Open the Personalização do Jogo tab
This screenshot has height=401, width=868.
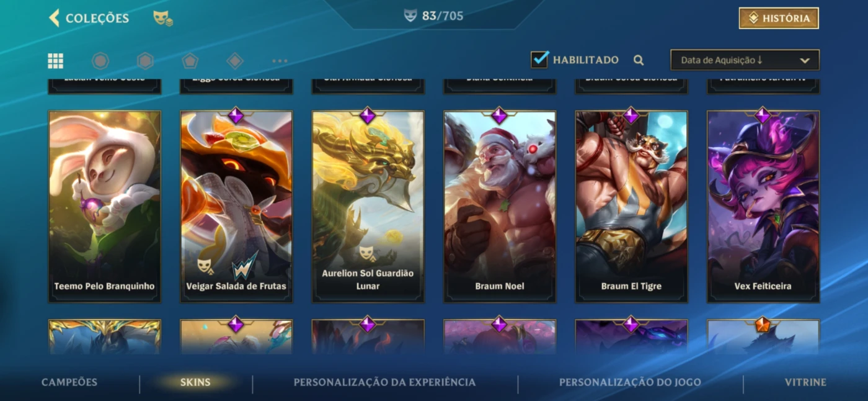630,382
